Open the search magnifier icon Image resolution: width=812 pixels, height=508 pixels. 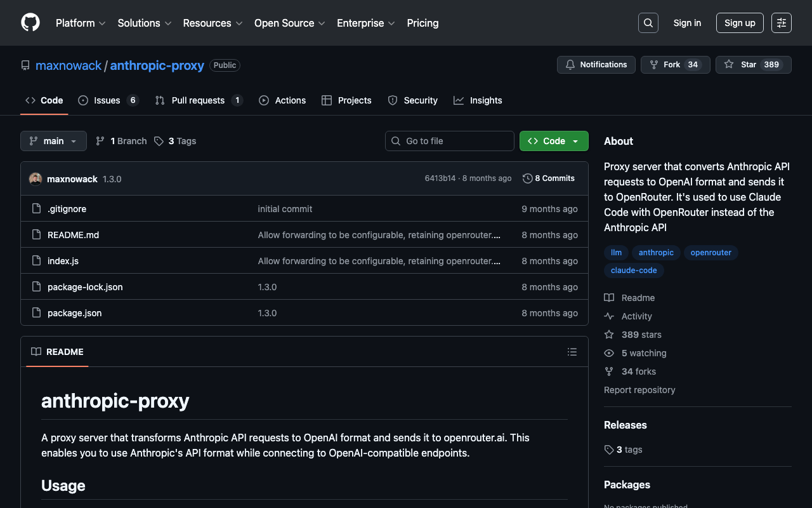[648, 23]
